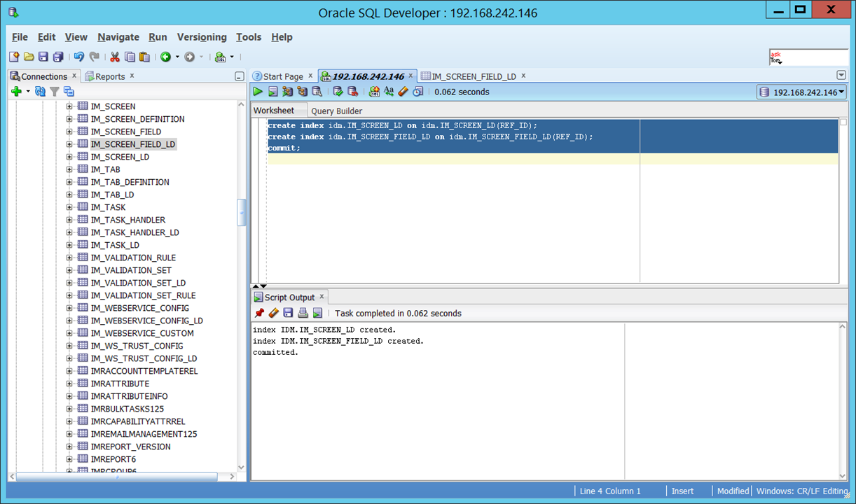Click the green Back navigation arrow
This screenshot has height=504, width=856.
(x=166, y=57)
